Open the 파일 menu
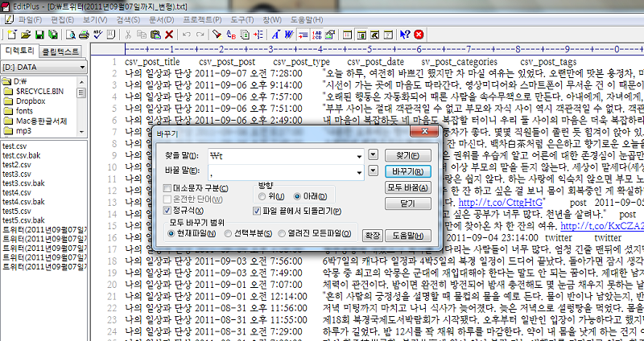 pyautogui.click(x=30, y=19)
